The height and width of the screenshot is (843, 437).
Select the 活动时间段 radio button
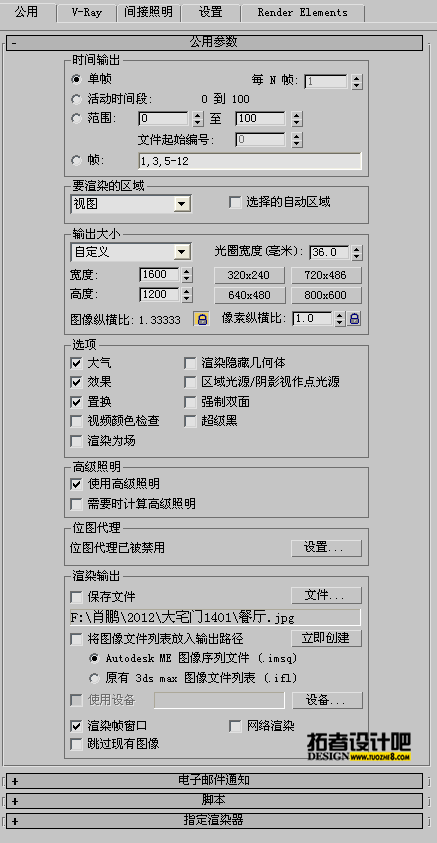point(77,99)
